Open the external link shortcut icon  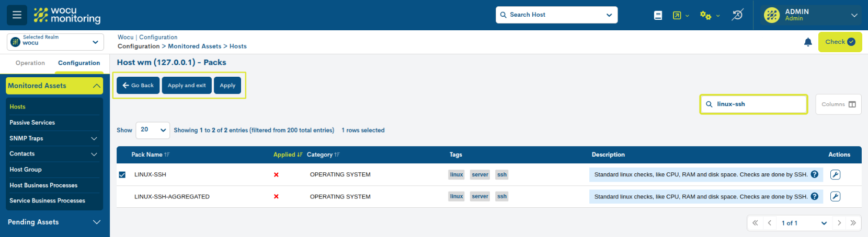[x=677, y=16]
